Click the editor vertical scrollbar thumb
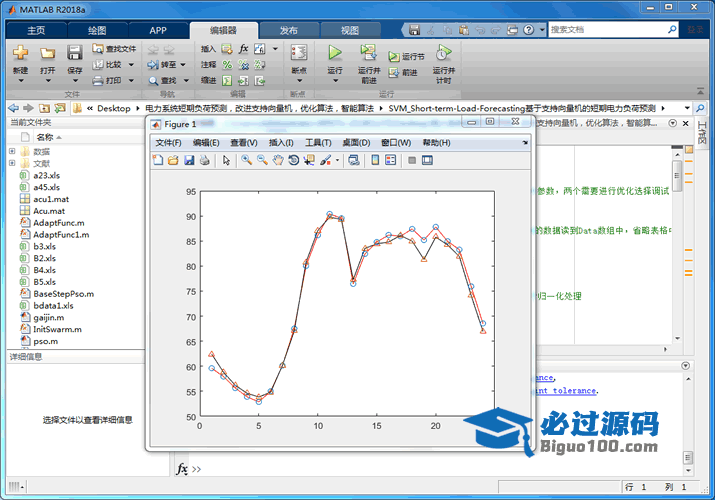 [677, 176]
